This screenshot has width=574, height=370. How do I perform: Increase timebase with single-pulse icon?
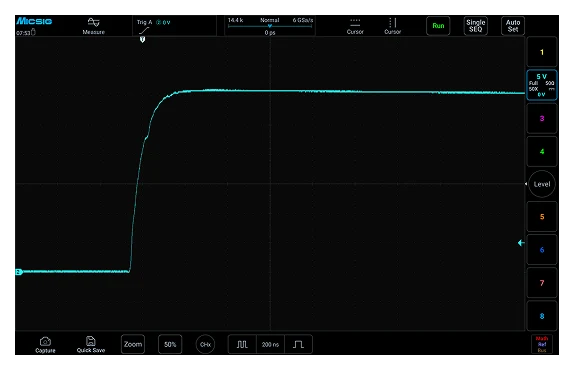(298, 344)
